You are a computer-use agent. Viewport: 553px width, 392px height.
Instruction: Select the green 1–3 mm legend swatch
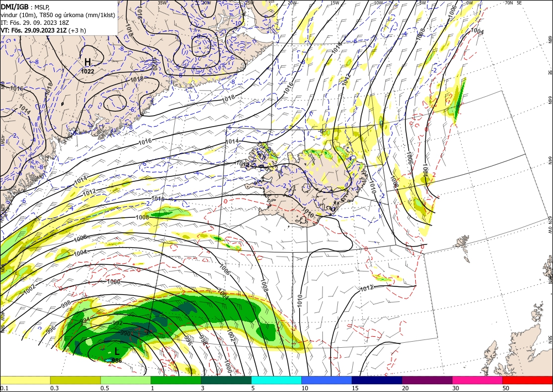pos(176,380)
